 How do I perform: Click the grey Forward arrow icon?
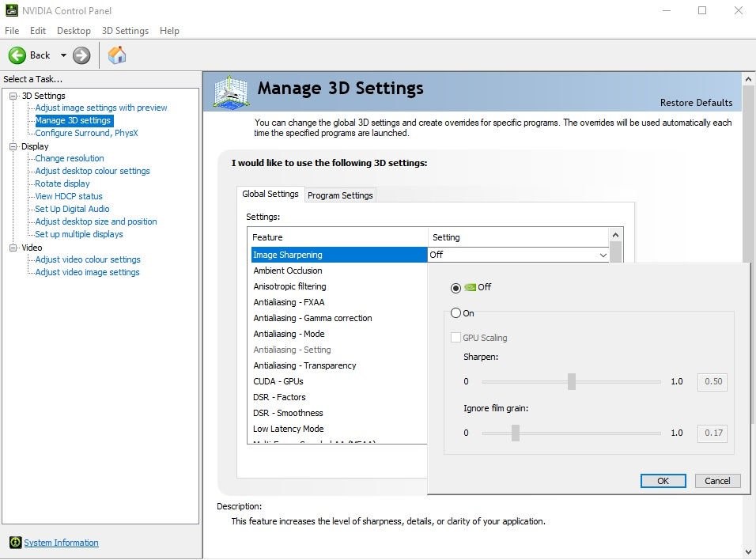81,55
